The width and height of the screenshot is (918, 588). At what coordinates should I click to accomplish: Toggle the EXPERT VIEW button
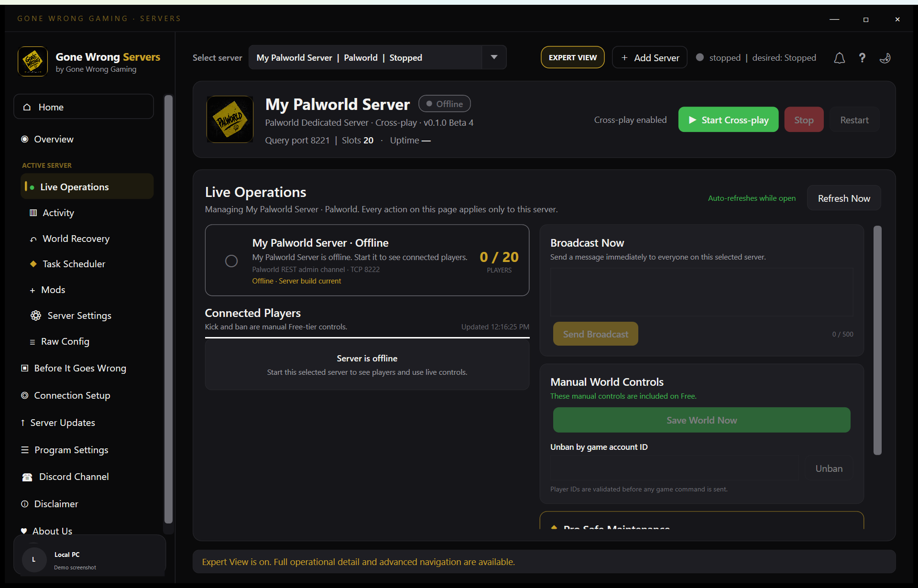pos(572,57)
